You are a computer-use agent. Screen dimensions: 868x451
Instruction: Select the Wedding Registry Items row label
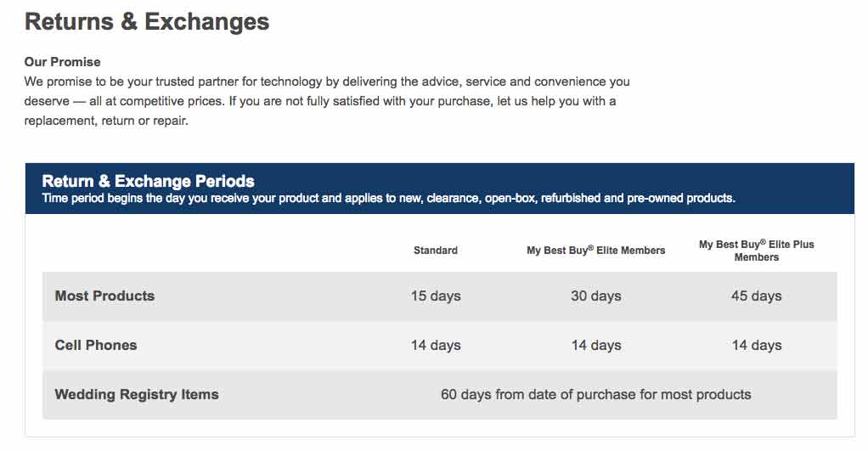tap(137, 394)
